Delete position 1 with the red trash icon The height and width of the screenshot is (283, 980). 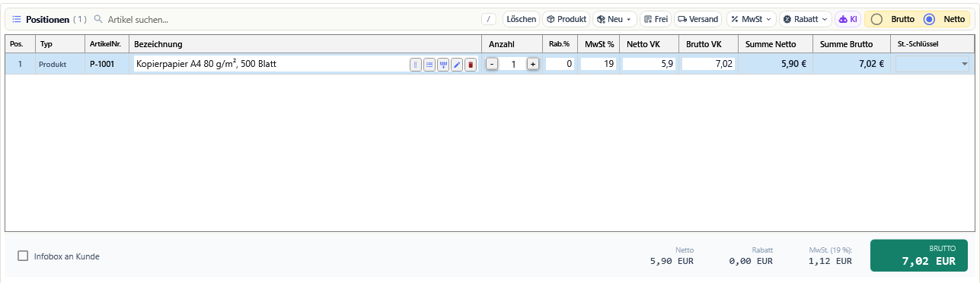pos(471,65)
